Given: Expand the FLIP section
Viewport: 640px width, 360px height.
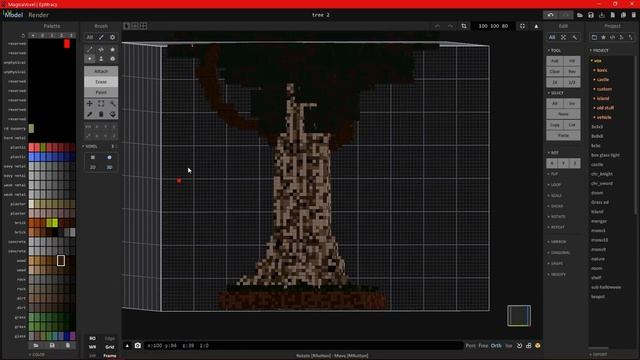Looking at the screenshot, I should (x=553, y=174).
